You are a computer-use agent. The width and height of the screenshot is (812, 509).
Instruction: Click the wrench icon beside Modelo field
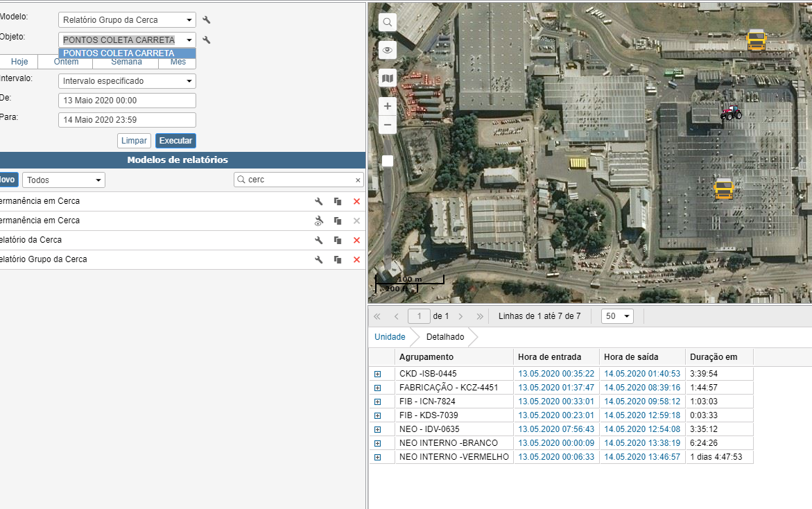tap(206, 20)
